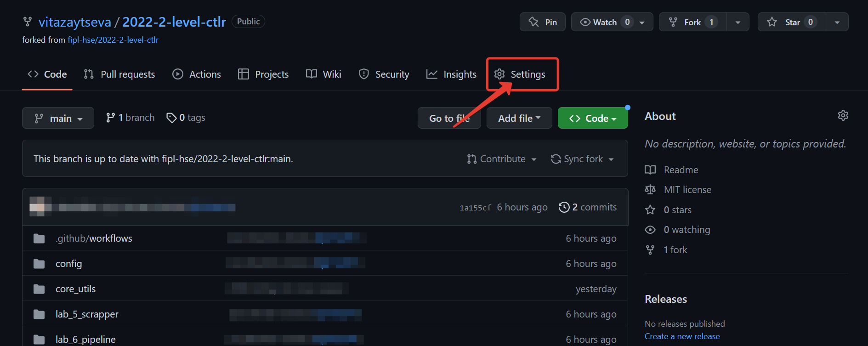Open the .github/workflows folder

pos(94,238)
